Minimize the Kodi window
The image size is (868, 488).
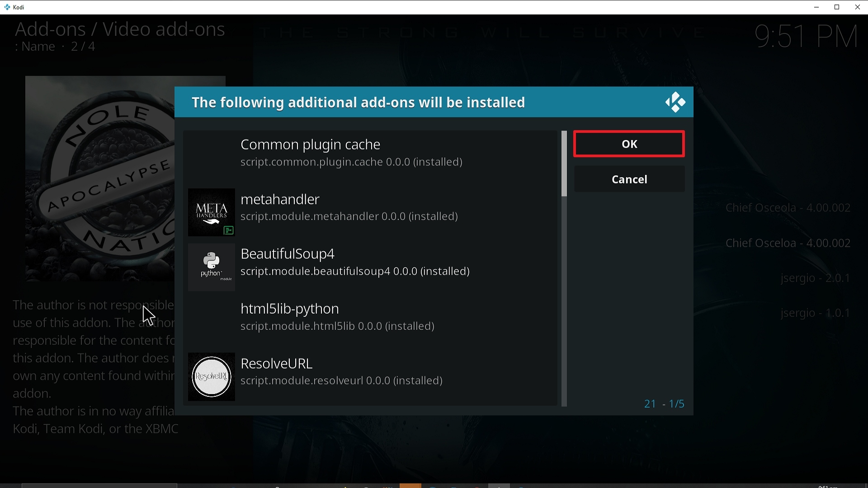pyautogui.click(x=816, y=7)
